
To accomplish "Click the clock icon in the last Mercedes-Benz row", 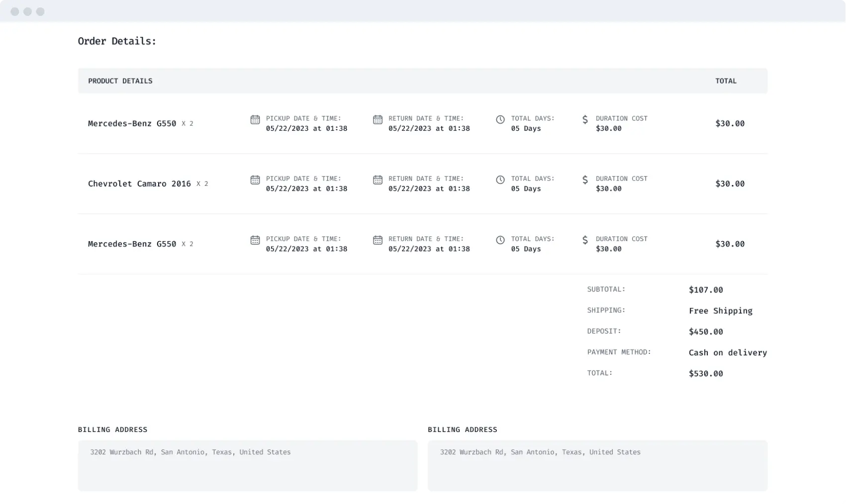I will pos(500,240).
